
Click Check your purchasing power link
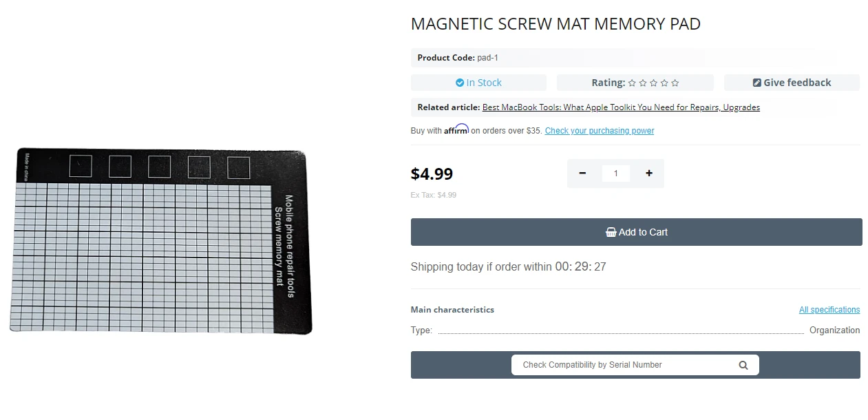tap(599, 130)
